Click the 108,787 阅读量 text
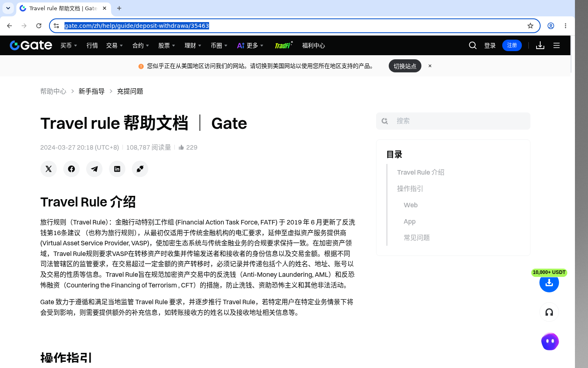The image size is (588, 368). click(148, 147)
